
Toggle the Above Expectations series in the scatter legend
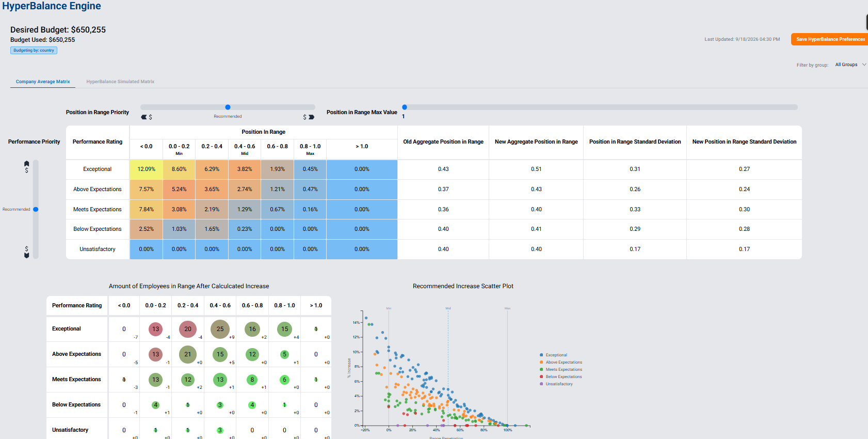pyautogui.click(x=560, y=362)
